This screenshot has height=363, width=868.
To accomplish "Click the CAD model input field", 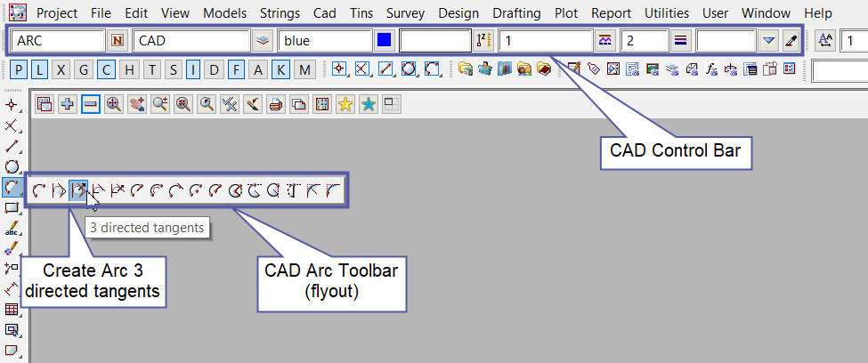I will click(x=192, y=40).
